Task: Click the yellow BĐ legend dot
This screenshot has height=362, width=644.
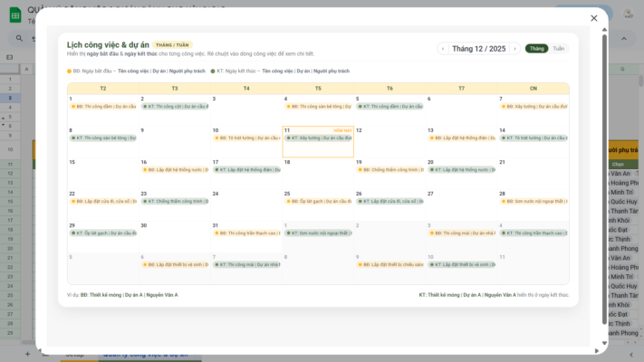Action: 69,71
